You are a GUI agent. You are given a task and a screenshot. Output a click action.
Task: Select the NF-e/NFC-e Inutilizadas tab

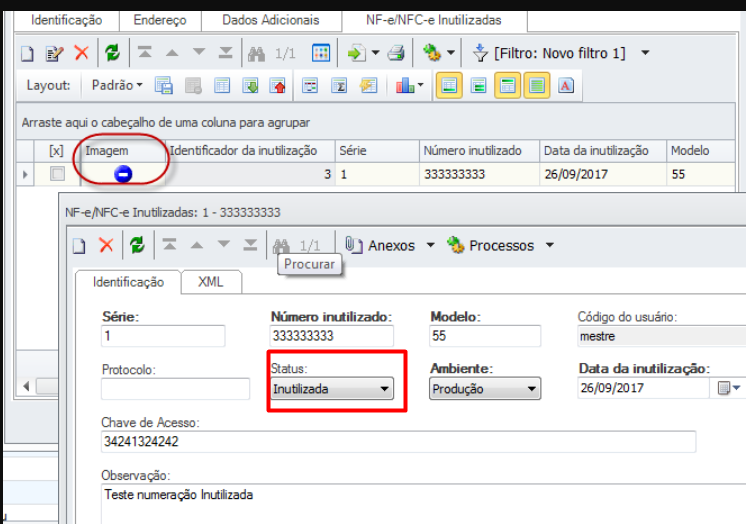click(x=433, y=20)
